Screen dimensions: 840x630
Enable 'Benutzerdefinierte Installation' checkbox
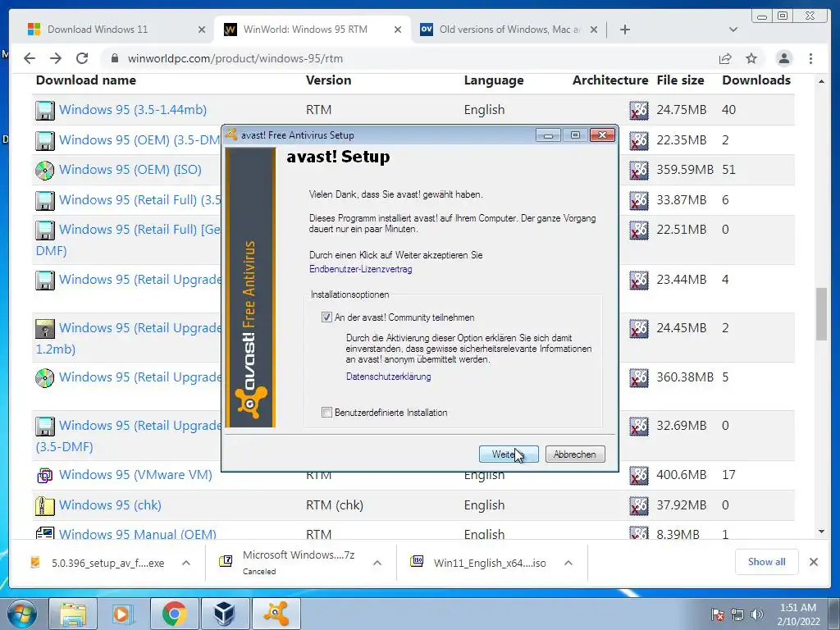coord(326,412)
